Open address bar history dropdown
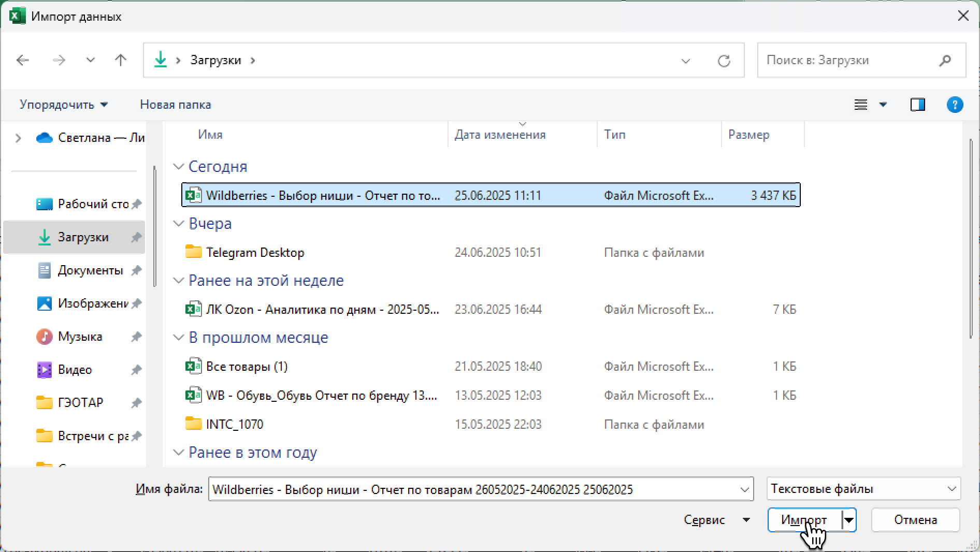 pyautogui.click(x=686, y=61)
